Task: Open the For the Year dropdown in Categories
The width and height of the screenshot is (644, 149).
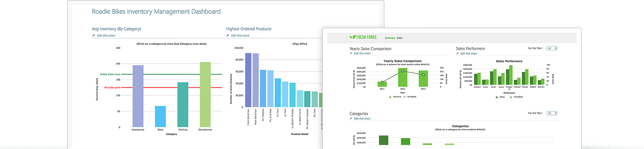Action: (552, 113)
